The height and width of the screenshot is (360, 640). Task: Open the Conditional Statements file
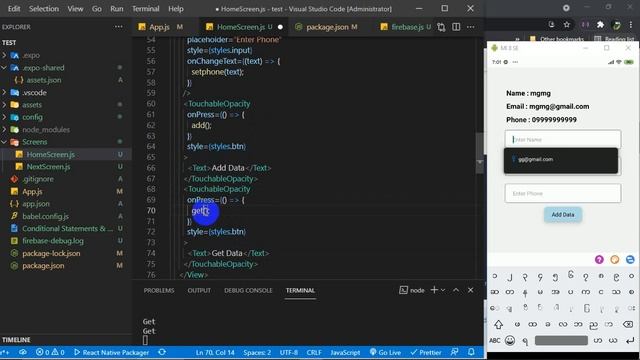(67, 229)
